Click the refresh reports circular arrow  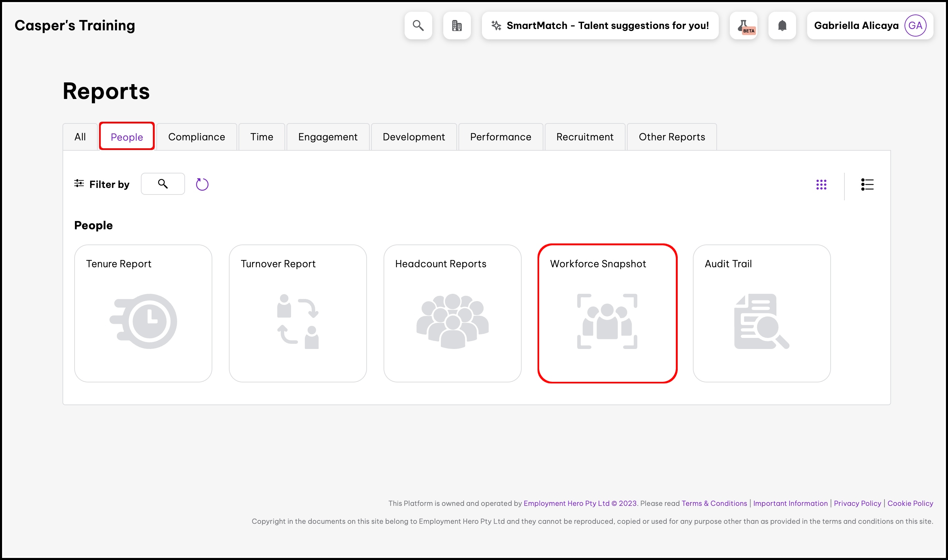click(202, 184)
